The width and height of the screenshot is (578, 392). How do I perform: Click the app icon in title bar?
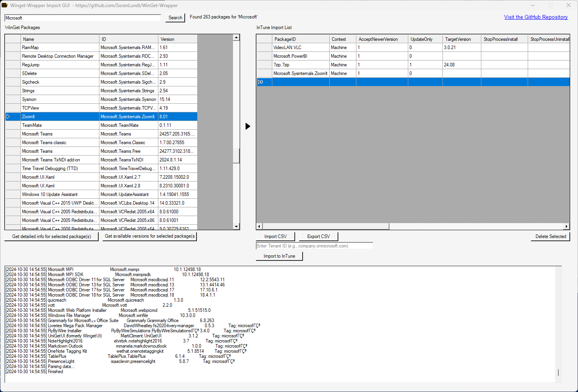[x=5, y=5]
